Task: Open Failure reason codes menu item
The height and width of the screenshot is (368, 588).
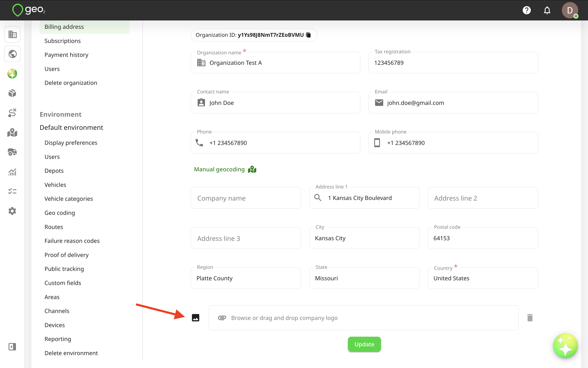Action: point(72,241)
